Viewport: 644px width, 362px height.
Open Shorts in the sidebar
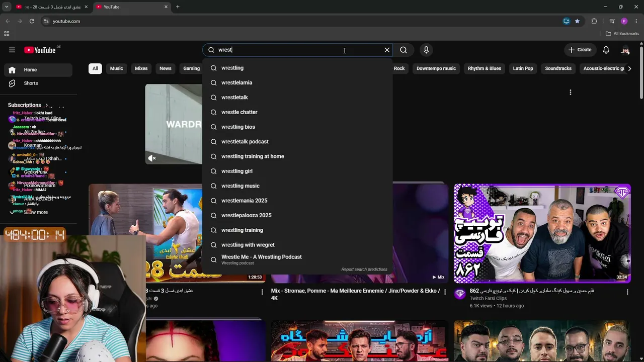pyautogui.click(x=38, y=83)
